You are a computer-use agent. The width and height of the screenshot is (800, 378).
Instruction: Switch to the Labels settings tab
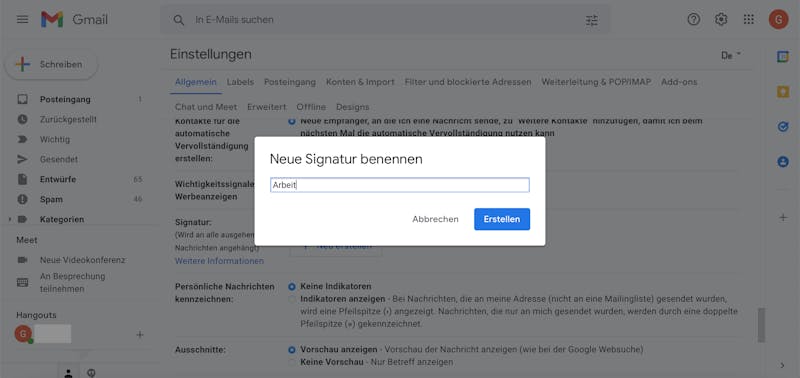[x=240, y=82]
